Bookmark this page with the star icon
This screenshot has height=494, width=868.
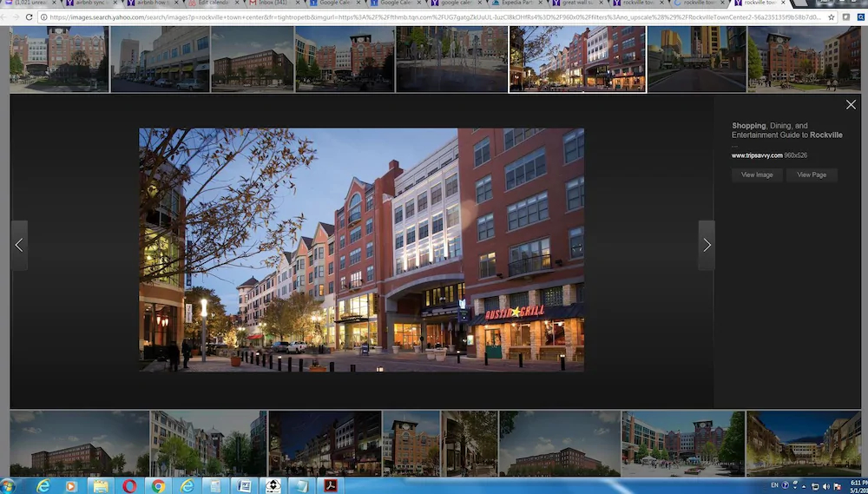coord(831,17)
